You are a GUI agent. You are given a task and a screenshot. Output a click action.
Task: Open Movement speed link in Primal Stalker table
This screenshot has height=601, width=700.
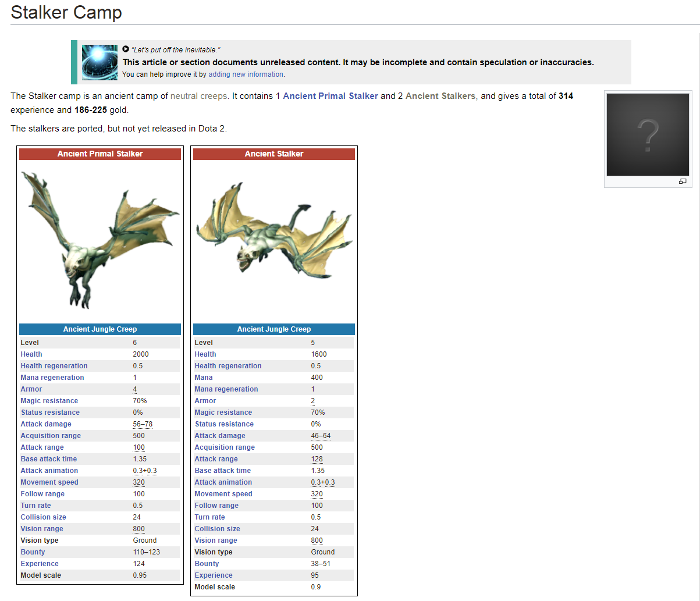49,482
